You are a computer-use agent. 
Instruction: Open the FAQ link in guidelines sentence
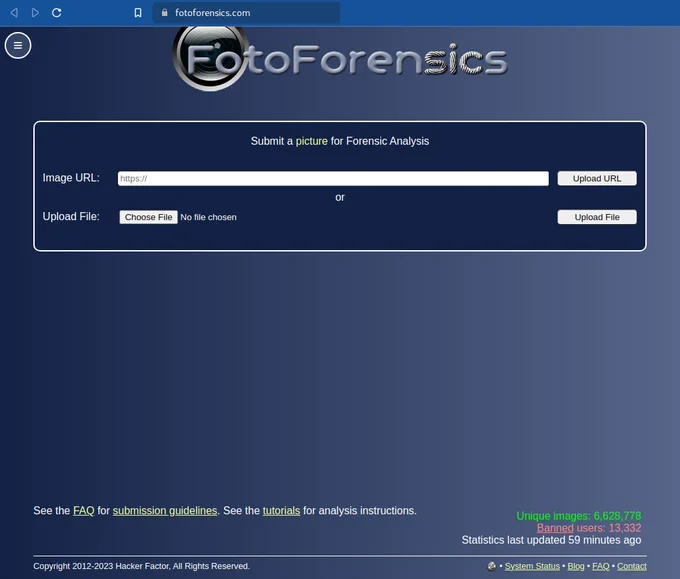pos(84,510)
